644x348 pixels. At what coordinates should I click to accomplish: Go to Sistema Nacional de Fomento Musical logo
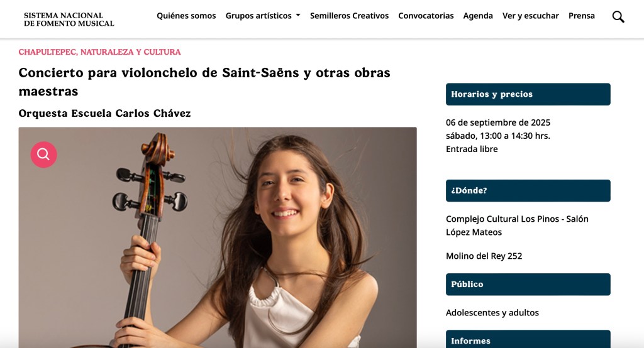tap(69, 19)
